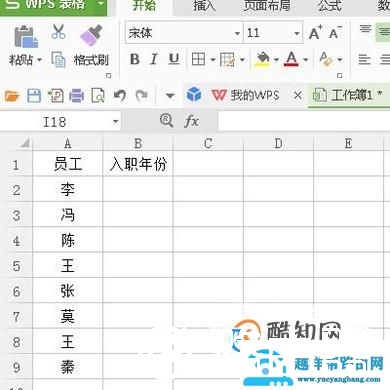Apply yellow fill color bucket
The width and height of the screenshot is (390, 390).
pos(263,59)
